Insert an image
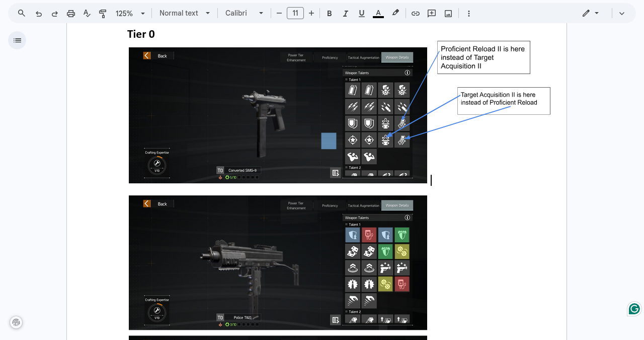The height and width of the screenshot is (340, 644). click(448, 14)
